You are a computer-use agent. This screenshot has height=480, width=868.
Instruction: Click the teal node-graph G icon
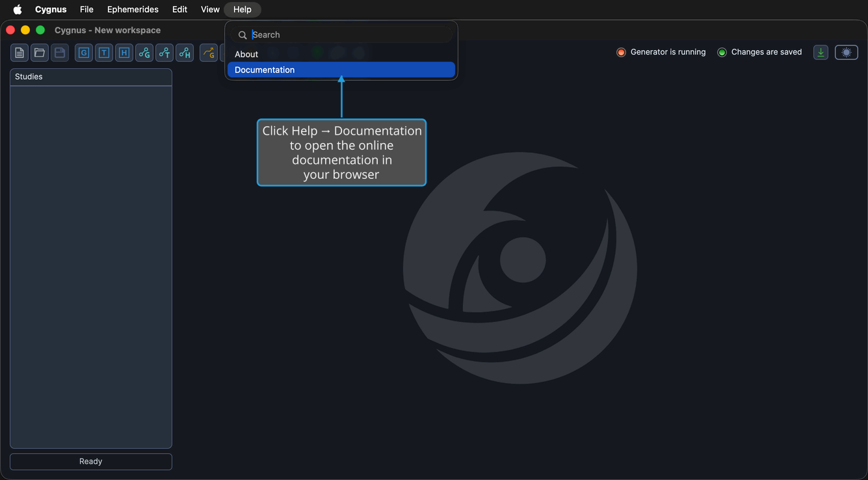coord(144,53)
